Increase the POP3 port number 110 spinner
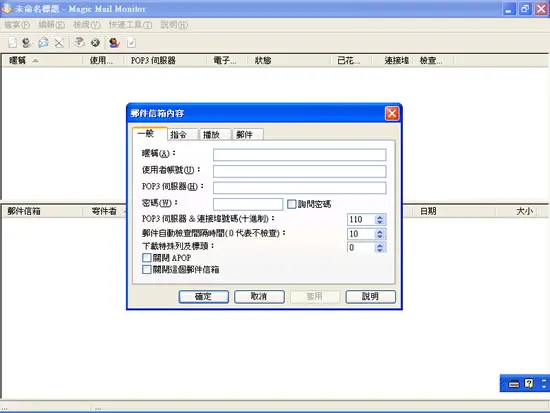Screen dimensions: 550x413 [x=380, y=217]
